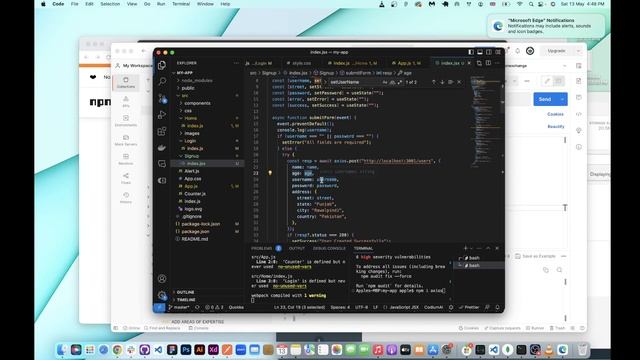Toggle find in selection option
640x360 pixels.
451,82
